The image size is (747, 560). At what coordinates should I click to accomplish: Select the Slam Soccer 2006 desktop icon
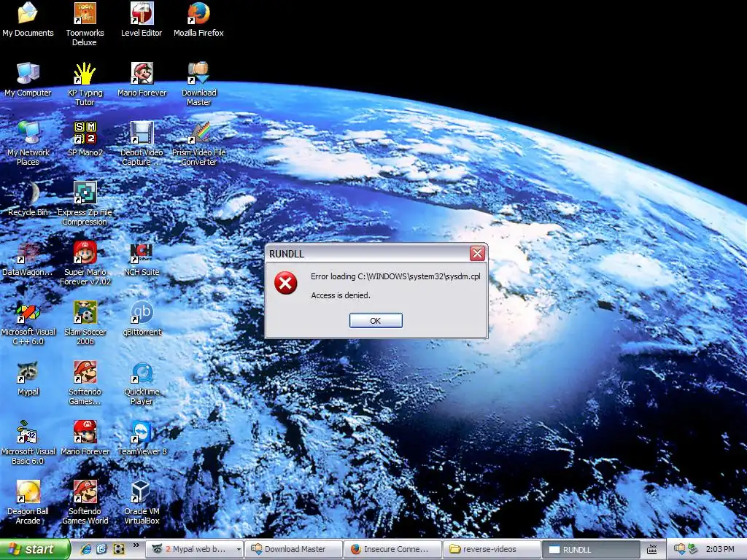pos(85,324)
